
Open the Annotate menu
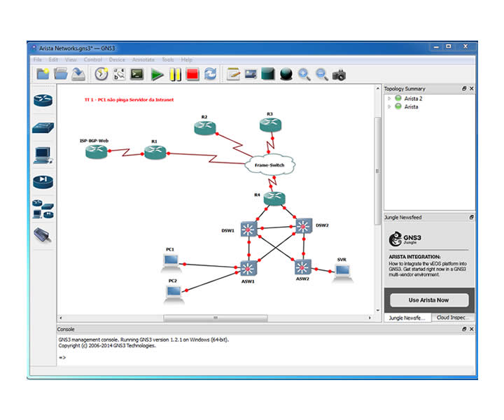pyautogui.click(x=143, y=60)
